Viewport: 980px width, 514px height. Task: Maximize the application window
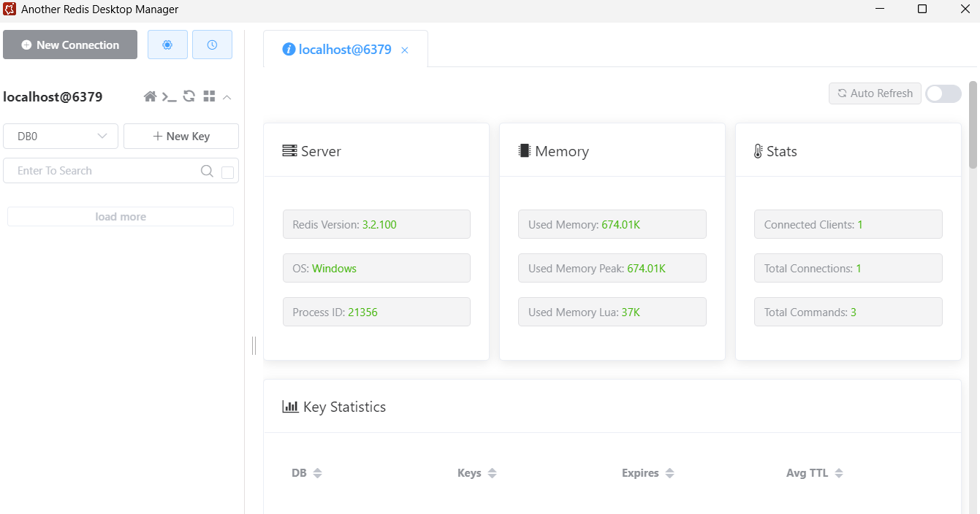(x=922, y=9)
